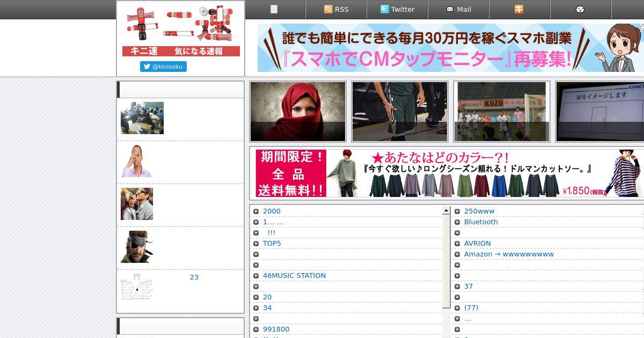Open the 46MUSIC STATION headline link
The width and height of the screenshot is (644, 338).
[294, 276]
